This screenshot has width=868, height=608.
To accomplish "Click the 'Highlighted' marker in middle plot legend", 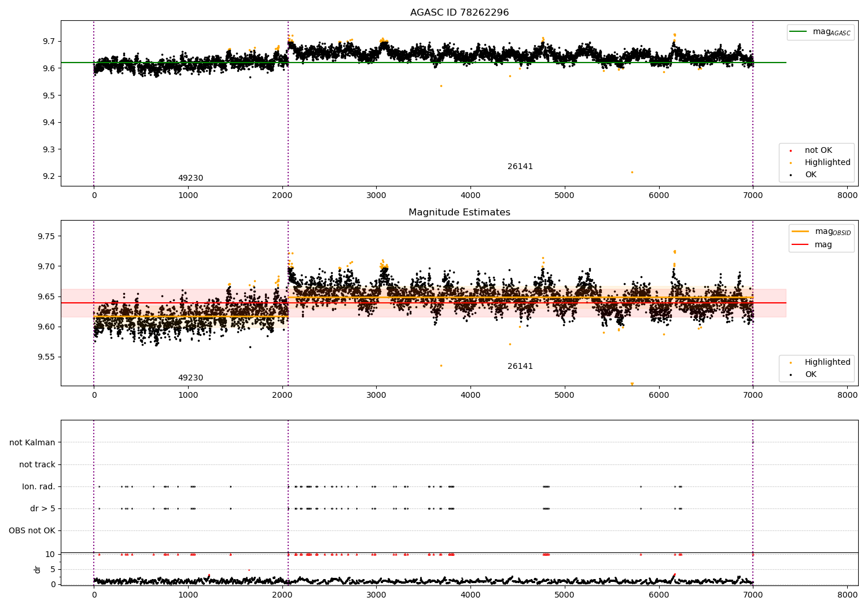I will pyautogui.click(x=790, y=362).
